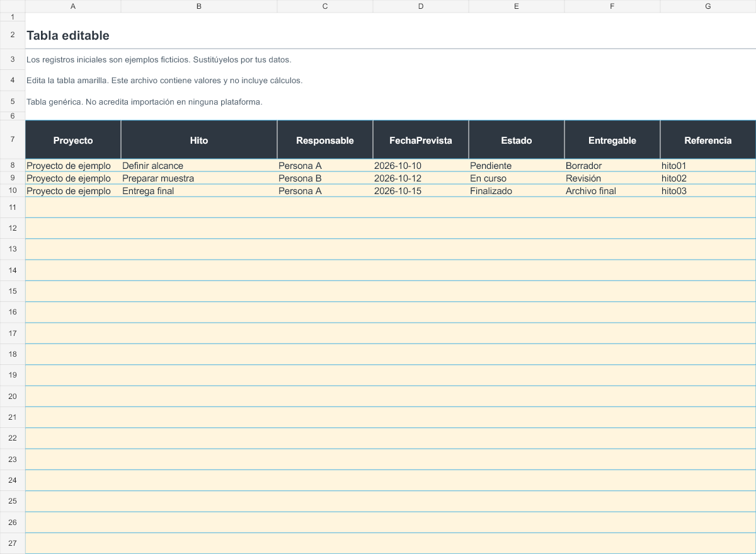The height and width of the screenshot is (554, 756).
Task: Select the 'Entrega final' cell
Action: tap(199, 191)
